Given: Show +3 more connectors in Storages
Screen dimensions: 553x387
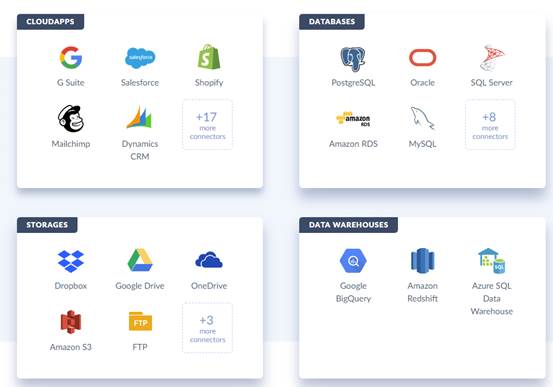Looking at the screenshot, I should coord(207,328).
